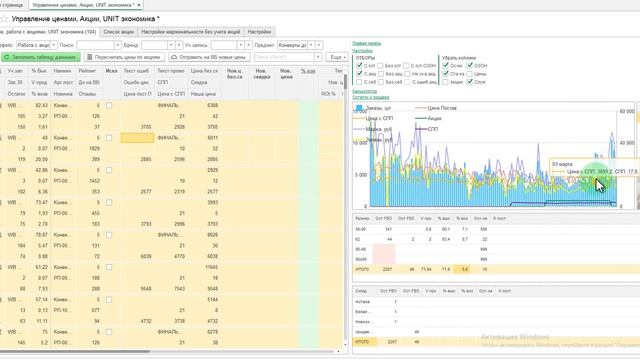The image size is (640, 360).
Task: Select the highlighted yellow cell in second row
Action: tap(138, 138)
